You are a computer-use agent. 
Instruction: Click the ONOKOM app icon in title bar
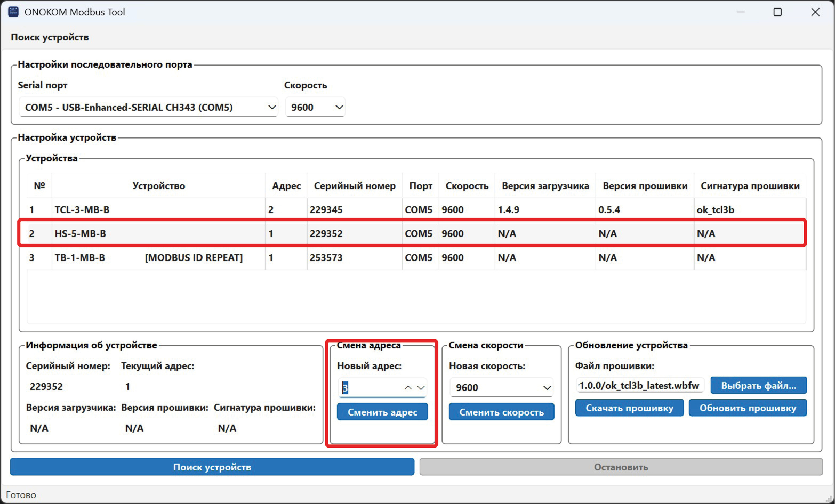click(13, 12)
